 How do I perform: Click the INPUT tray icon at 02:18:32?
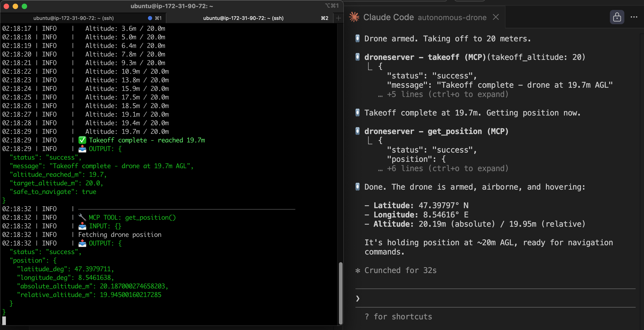tap(82, 226)
